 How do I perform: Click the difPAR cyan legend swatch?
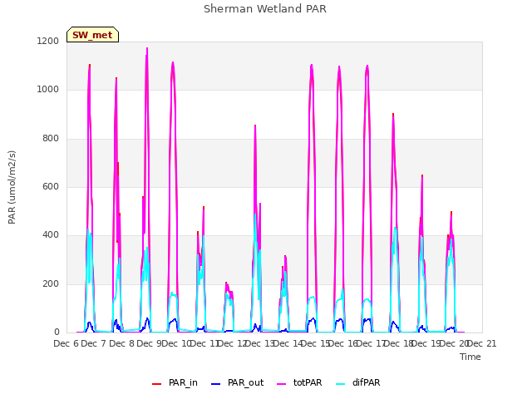pos(340,383)
